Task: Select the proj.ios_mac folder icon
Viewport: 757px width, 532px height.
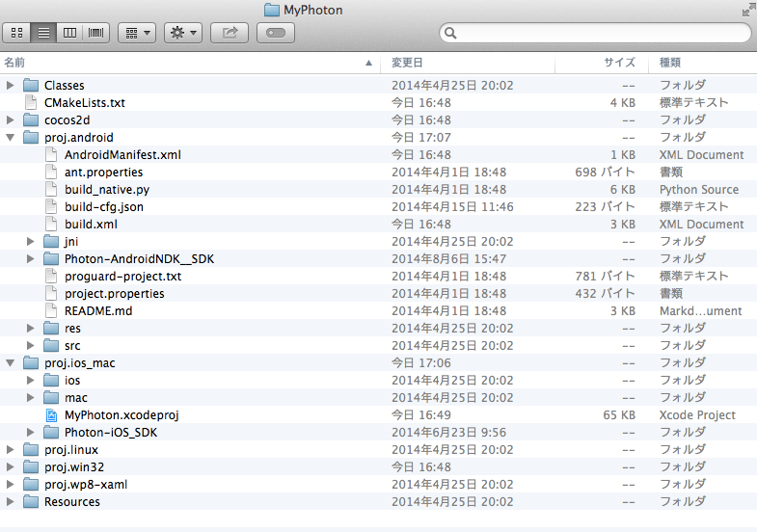Action: [31, 363]
